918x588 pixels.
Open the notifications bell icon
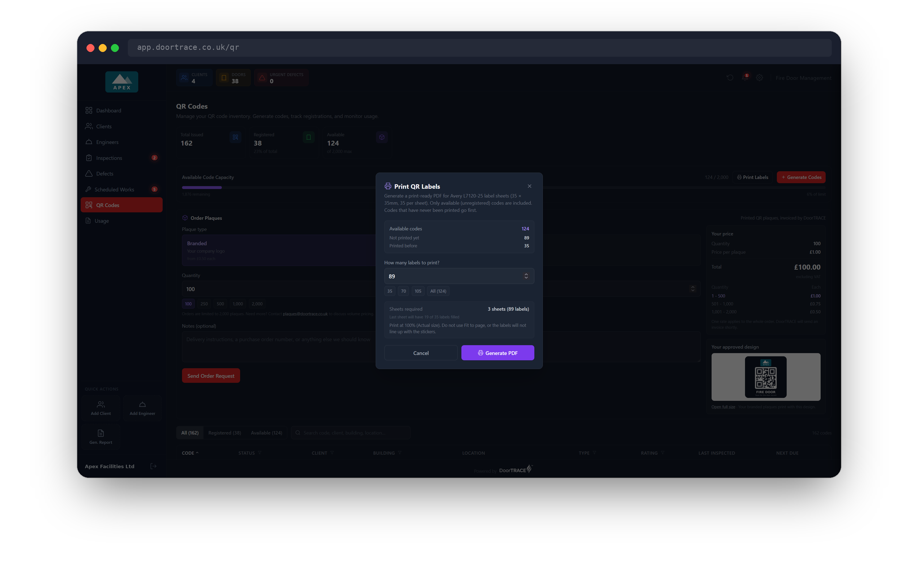744,77
